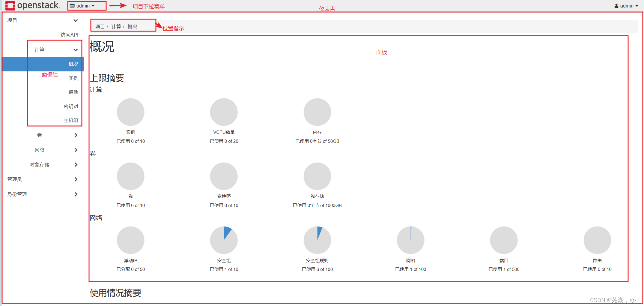Open the 密钥对 key pairs page
Viewport: 644px width, 306px height.
[x=71, y=106]
